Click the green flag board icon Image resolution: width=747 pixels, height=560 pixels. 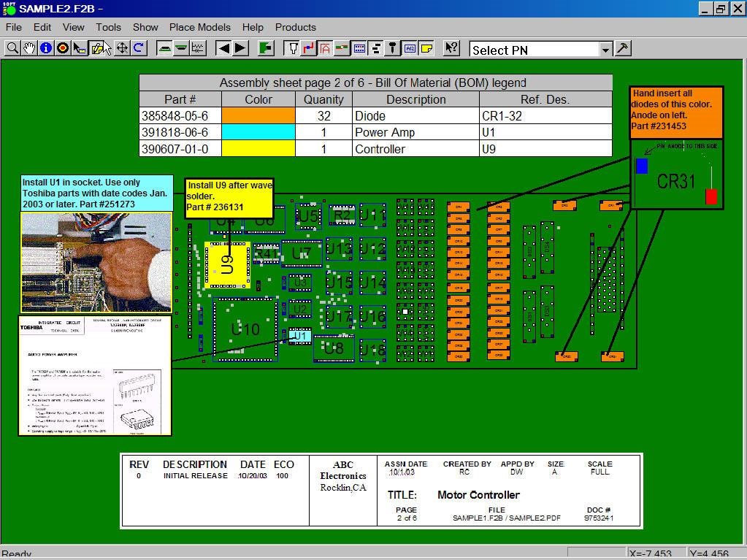[266, 49]
